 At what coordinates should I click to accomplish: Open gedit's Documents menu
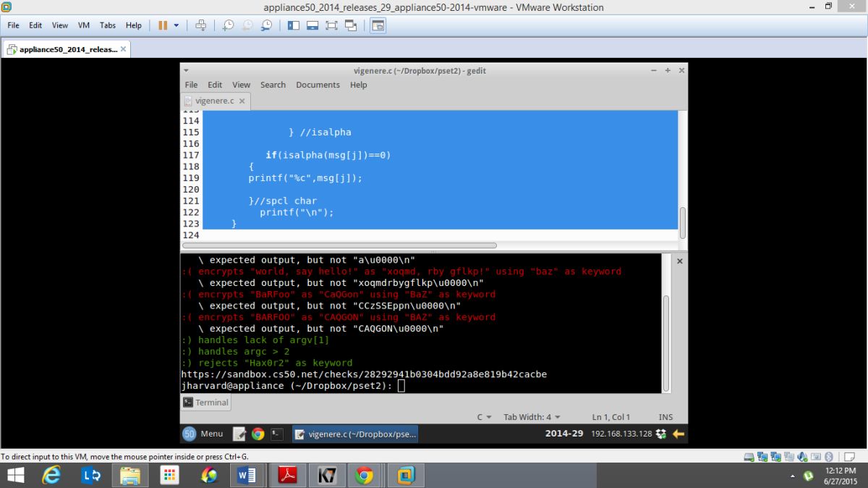pos(318,85)
